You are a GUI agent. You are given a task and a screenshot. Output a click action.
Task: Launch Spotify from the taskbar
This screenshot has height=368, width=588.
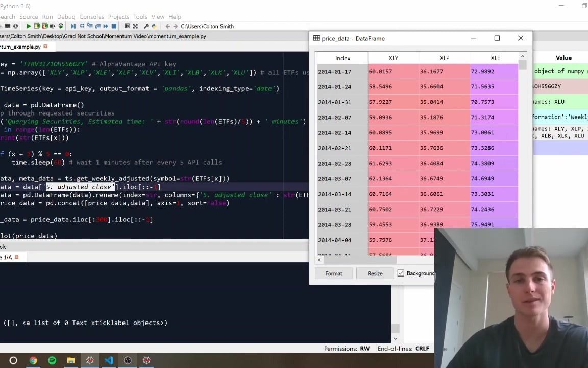52,361
